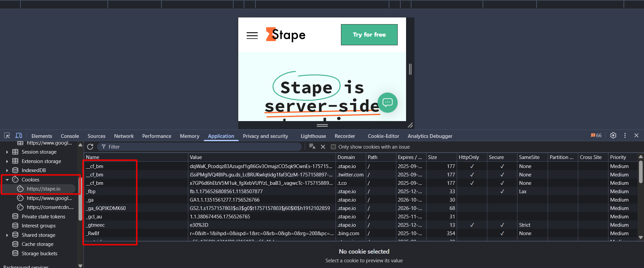The height and width of the screenshot is (268, 644).
Task: Expand the IndexedDB tree item
Action: point(7,170)
